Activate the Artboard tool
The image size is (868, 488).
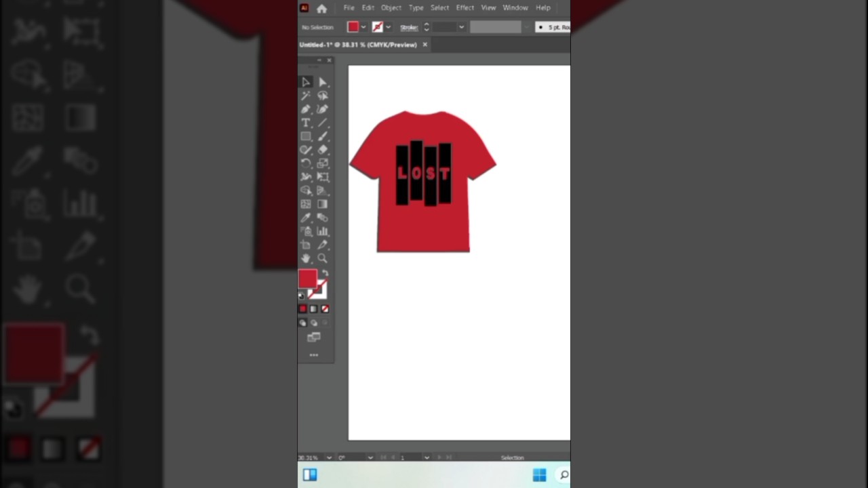[306, 245]
